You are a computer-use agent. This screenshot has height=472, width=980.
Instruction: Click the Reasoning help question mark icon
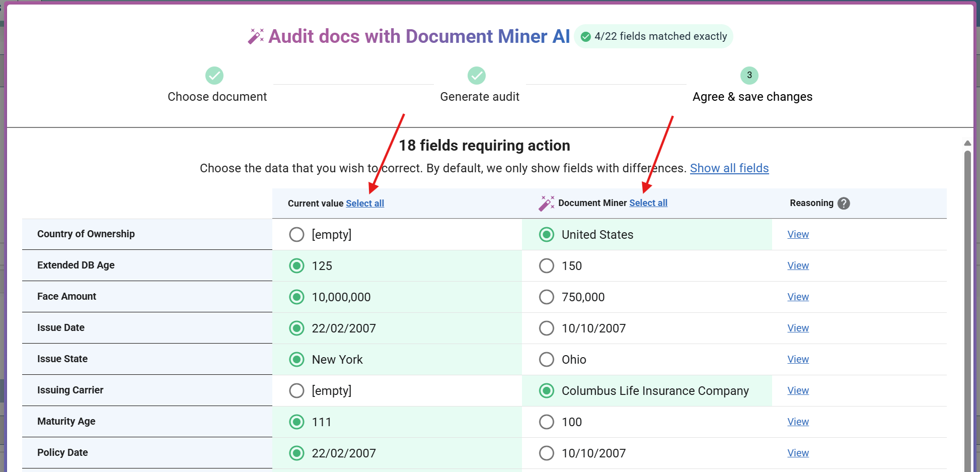pos(844,204)
